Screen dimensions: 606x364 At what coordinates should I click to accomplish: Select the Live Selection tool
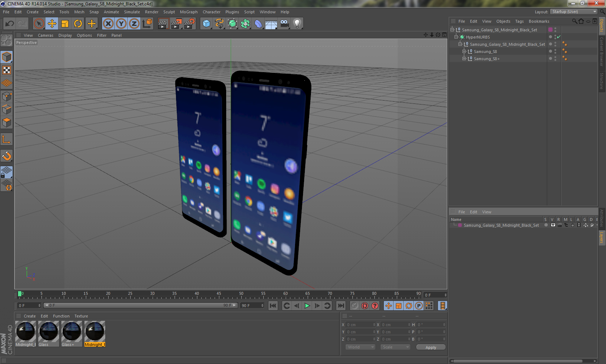tap(39, 24)
